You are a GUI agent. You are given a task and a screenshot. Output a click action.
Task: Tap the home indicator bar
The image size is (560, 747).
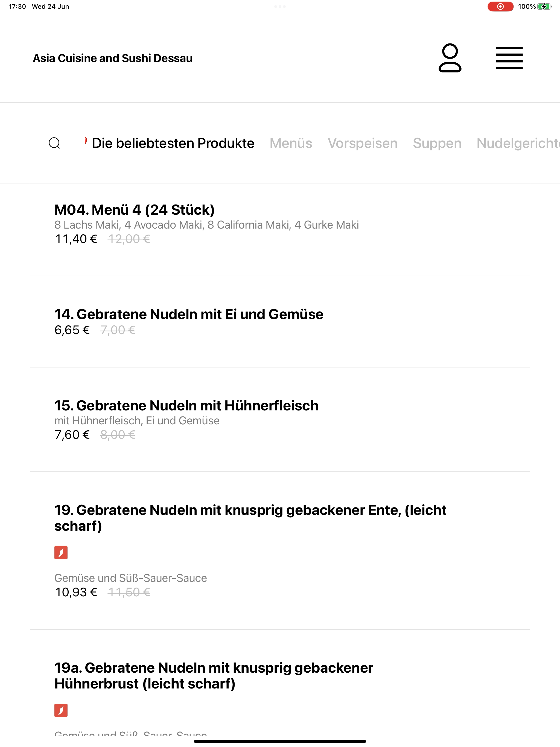(280, 741)
